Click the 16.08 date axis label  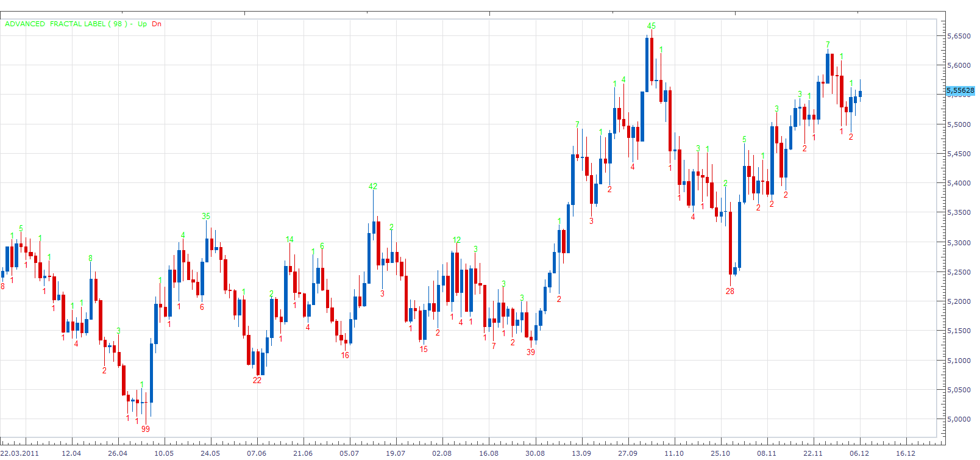click(489, 453)
